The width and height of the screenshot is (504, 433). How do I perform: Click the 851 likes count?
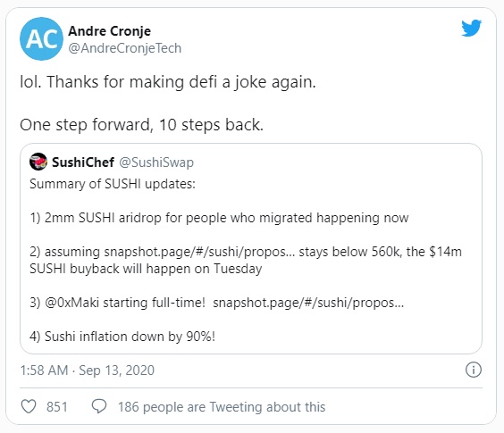tap(57, 406)
